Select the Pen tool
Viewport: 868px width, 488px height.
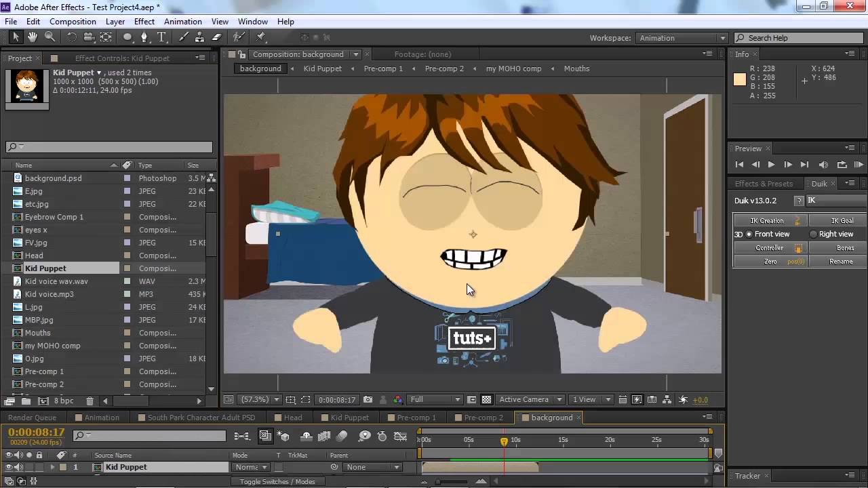coord(144,37)
